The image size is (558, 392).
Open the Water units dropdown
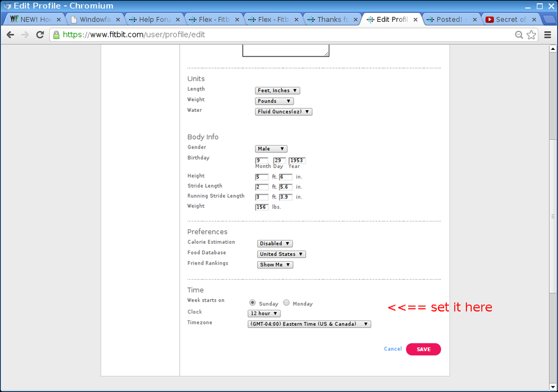pos(283,112)
